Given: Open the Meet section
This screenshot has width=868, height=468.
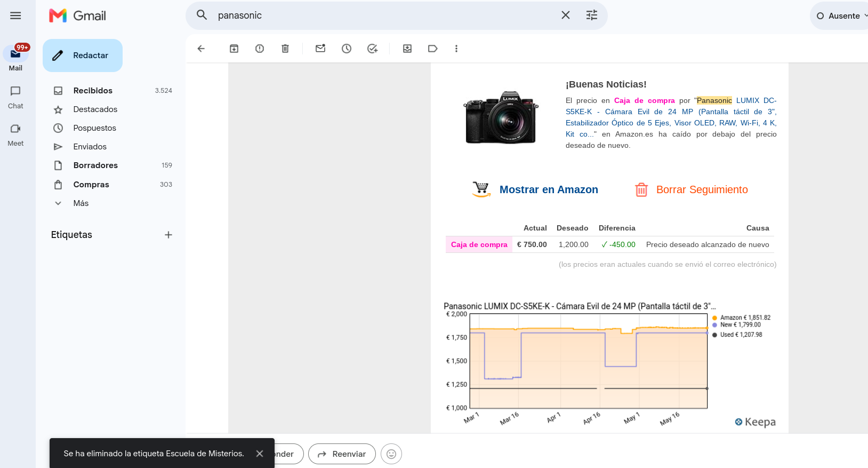Looking at the screenshot, I should pos(15,134).
